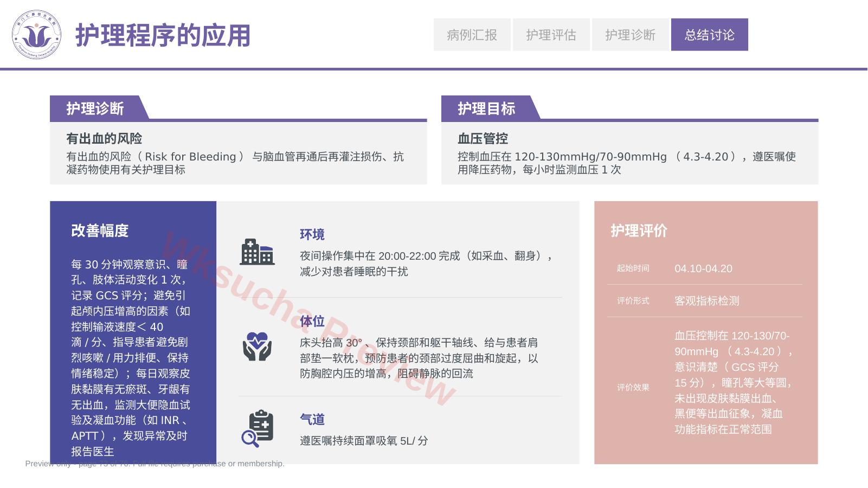Open the 病例汇报 tab
This screenshot has width=868, height=488.
click(472, 35)
